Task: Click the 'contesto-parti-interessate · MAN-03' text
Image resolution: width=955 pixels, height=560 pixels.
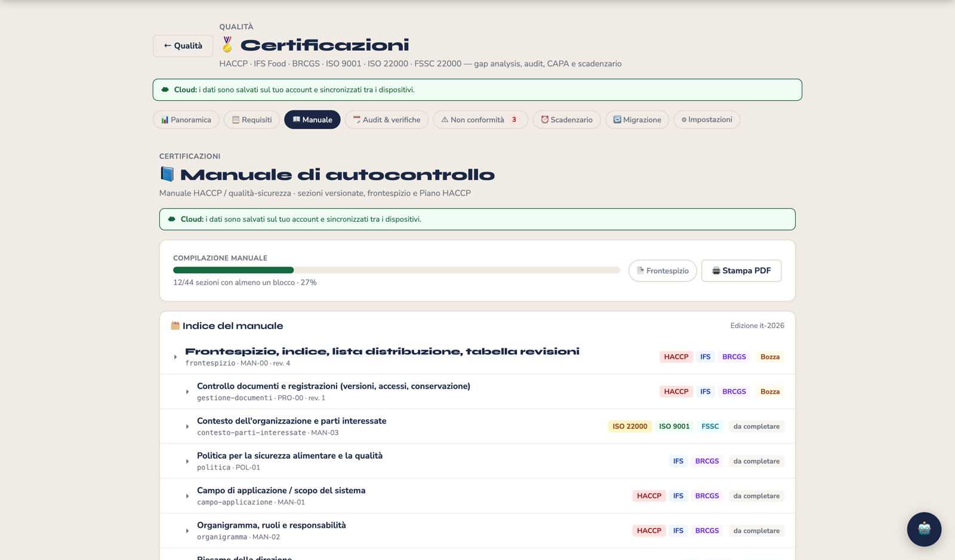Action: point(267,433)
